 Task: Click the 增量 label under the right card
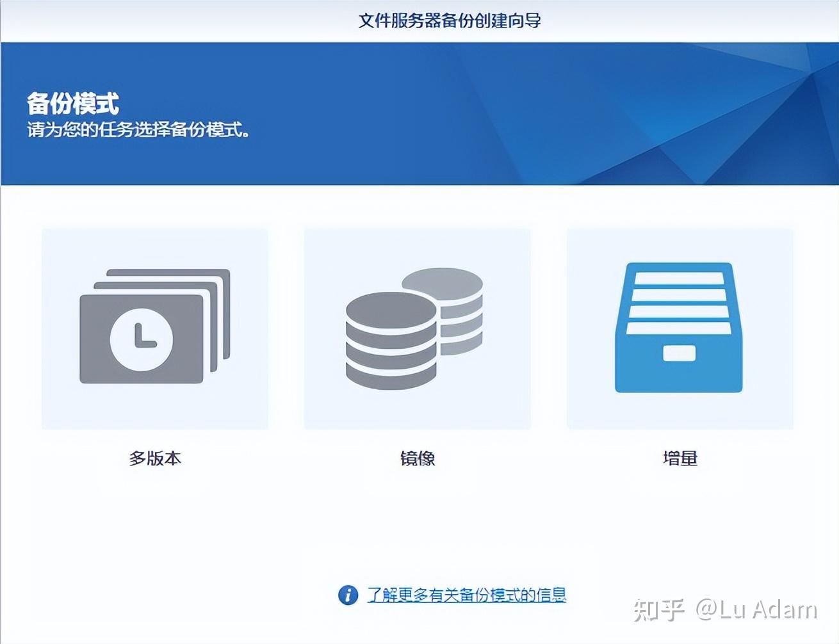click(x=680, y=458)
